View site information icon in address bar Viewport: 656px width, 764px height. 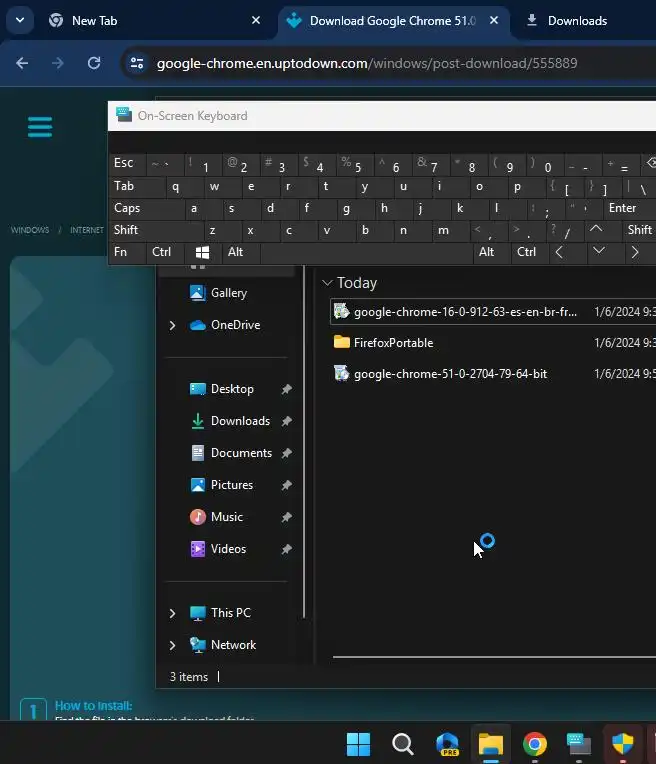click(x=137, y=63)
